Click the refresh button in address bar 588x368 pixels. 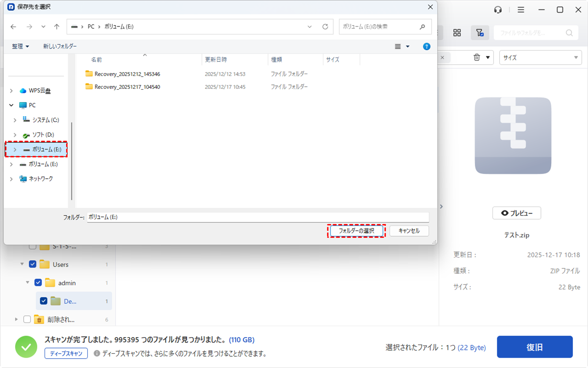[x=325, y=26]
